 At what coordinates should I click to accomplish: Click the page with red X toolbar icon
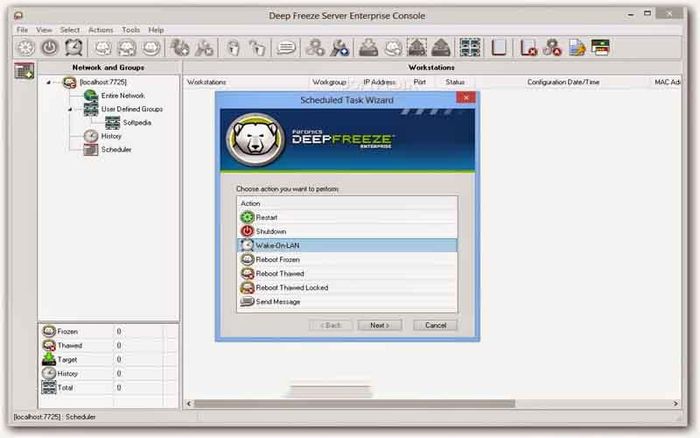(x=528, y=48)
